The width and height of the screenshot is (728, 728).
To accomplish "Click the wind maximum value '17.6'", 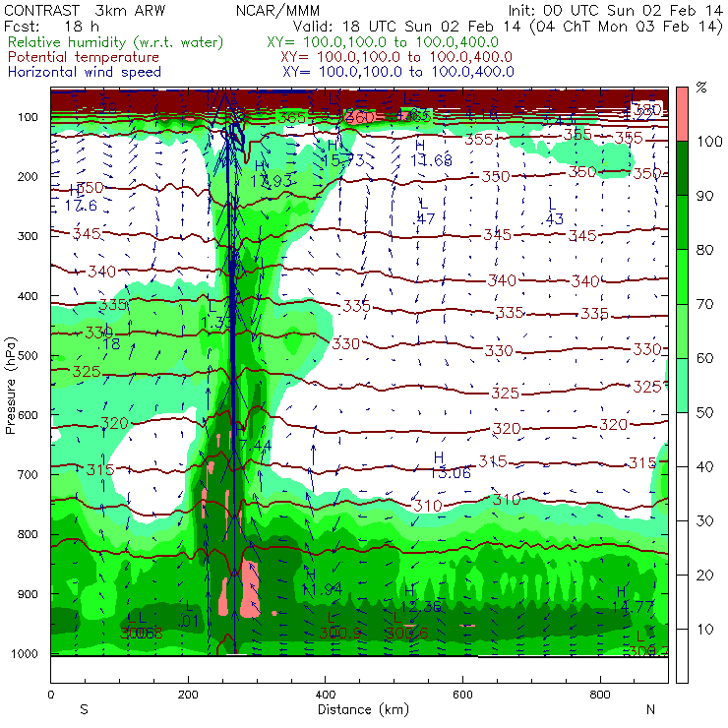I will (x=81, y=206).
